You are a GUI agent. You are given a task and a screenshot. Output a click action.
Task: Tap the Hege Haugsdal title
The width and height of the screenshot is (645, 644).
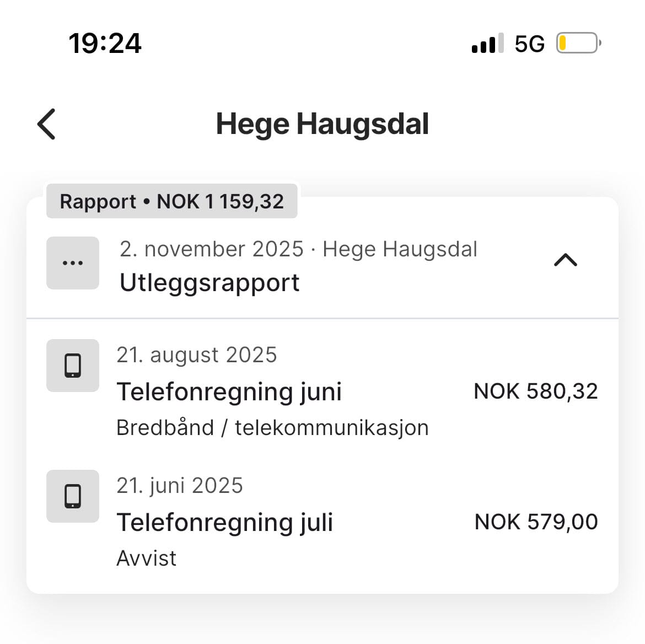(322, 124)
